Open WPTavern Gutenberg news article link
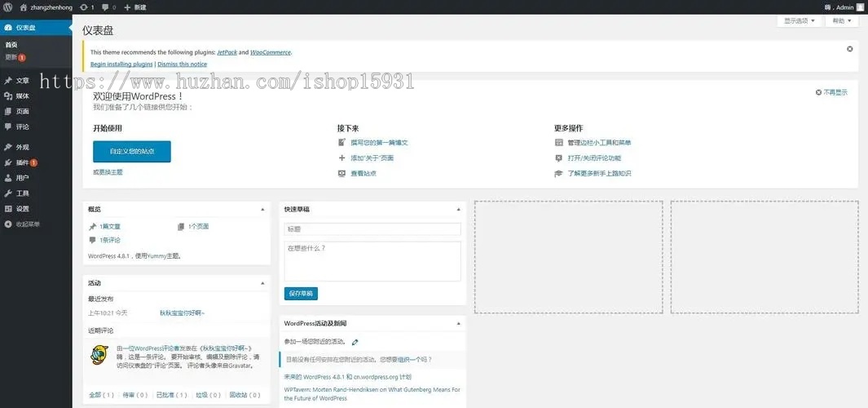This screenshot has width=868, height=408. [372, 394]
